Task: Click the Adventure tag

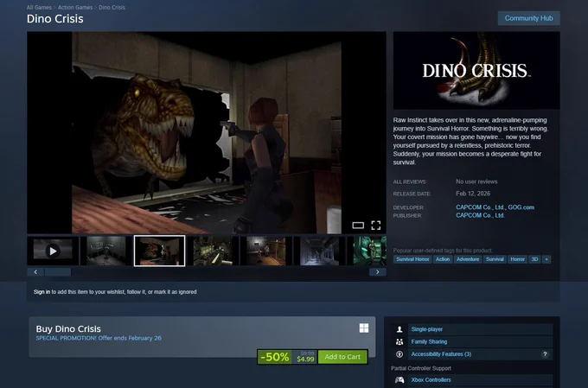Action: pyautogui.click(x=468, y=259)
